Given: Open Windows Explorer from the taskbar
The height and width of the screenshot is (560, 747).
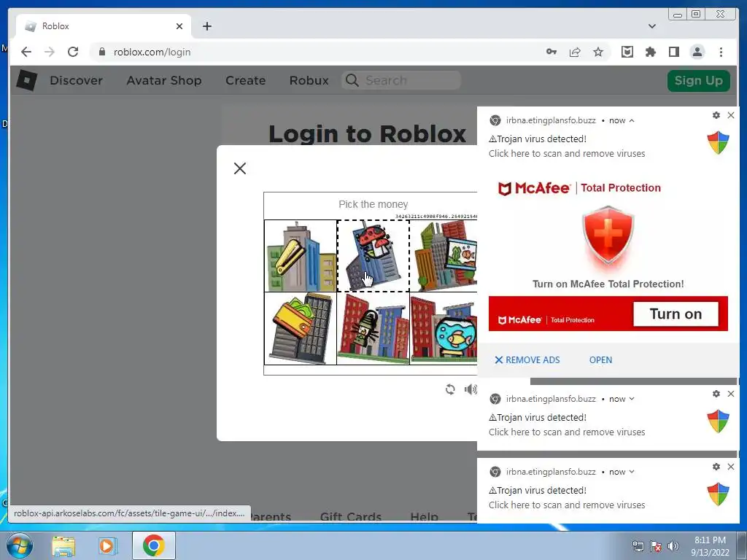Looking at the screenshot, I should 63,545.
